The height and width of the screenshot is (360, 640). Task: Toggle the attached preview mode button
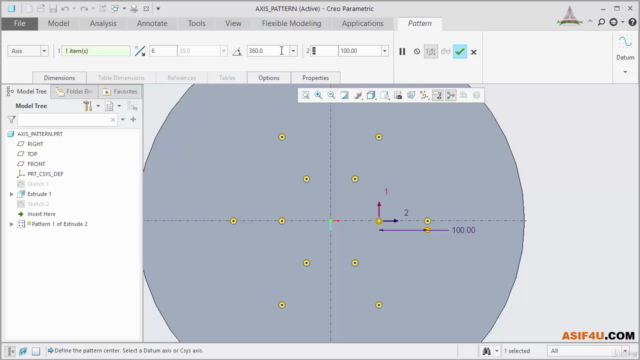[x=431, y=51]
